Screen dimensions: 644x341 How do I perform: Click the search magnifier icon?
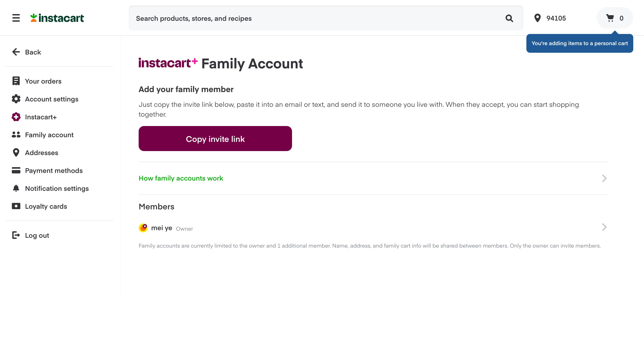[509, 18]
